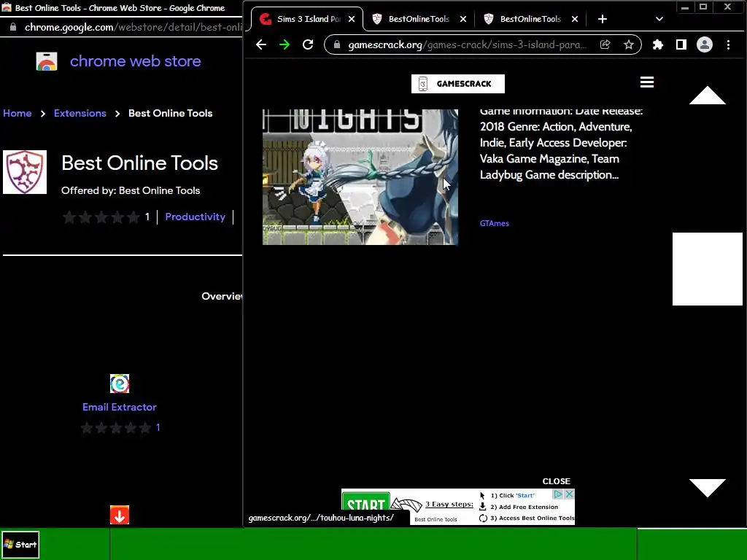Viewport: 747px width, 560px height.
Task: Click the GTAmes tag link
Action: (x=494, y=223)
